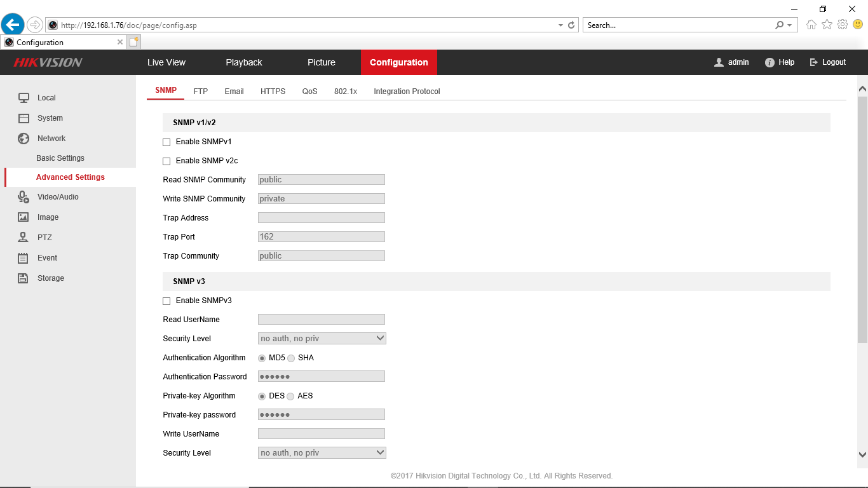Enable SNMPv1 checkbox

coord(166,142)
